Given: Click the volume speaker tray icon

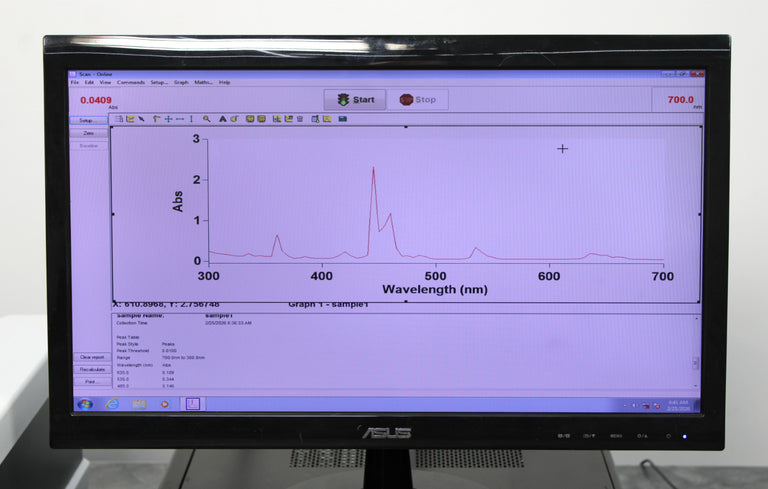Looking at the screenshot, I should [x=635, y=405].
